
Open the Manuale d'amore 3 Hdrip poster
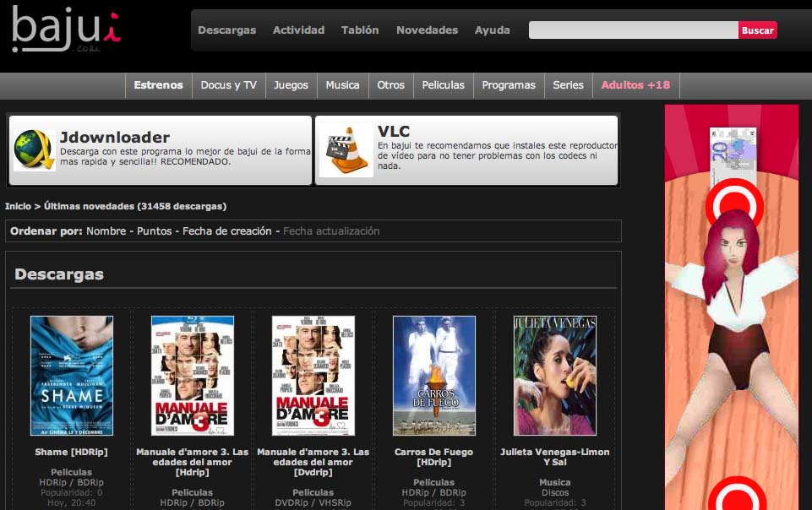click(192, 376)
